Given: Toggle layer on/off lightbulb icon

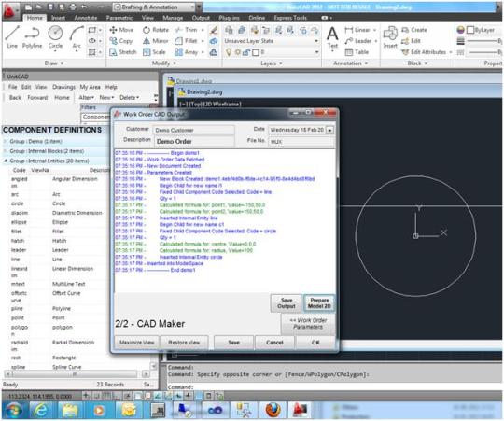Looking at the screenshot, I should tap(229, 52).
